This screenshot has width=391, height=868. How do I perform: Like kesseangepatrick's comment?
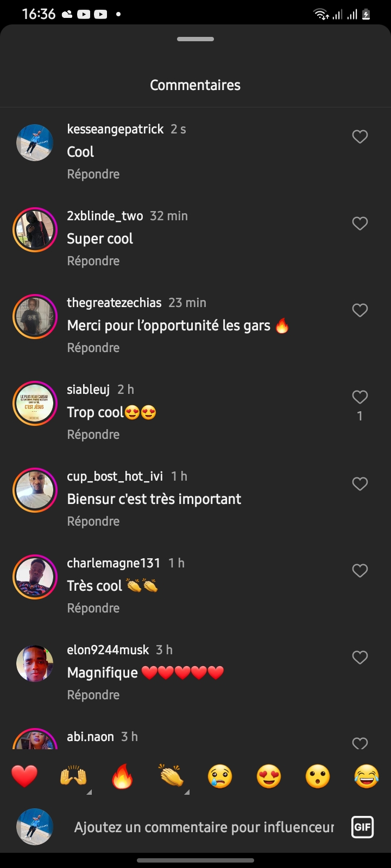click(x=360, y=137)
